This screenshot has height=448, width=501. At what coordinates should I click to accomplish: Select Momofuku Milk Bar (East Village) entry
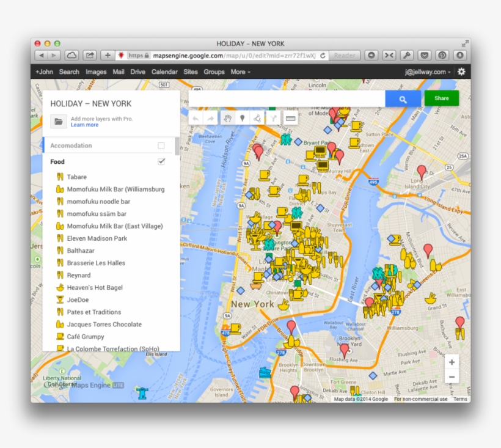(115, 226)
